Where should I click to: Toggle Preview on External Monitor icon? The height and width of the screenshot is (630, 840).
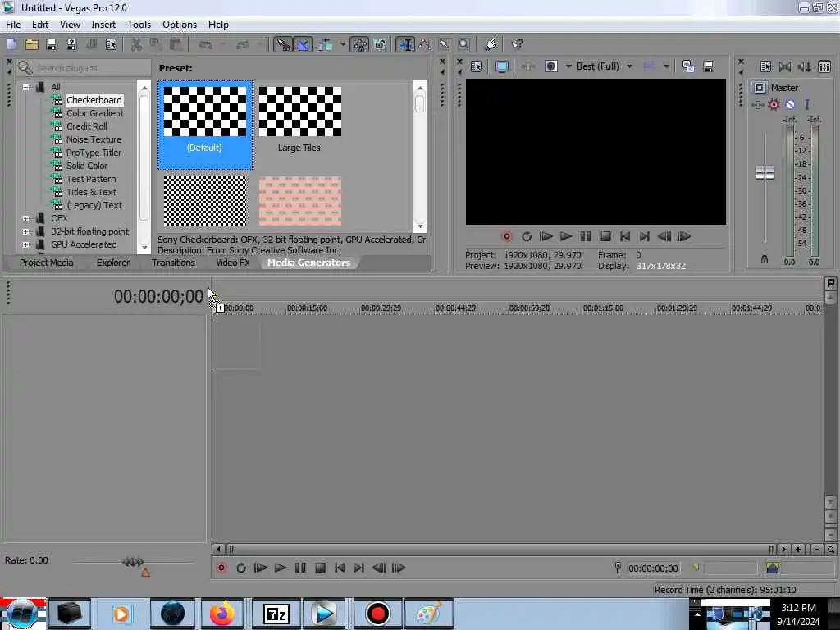pos(501,66)
